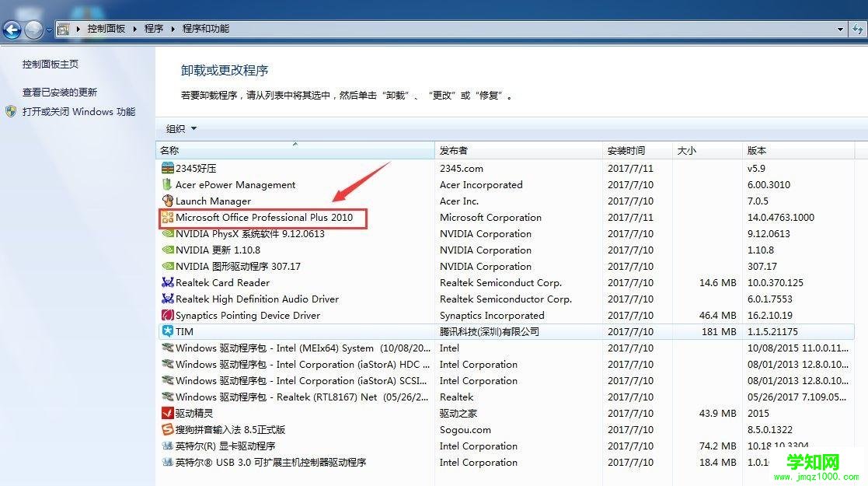Sort by 名称 column header
The height and width of the screenshot is (486, 868).
[295, 150]
